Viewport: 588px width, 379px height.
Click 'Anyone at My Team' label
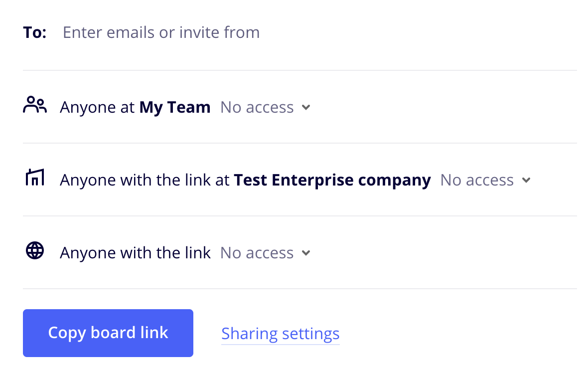pyautogui.click(x=135, y=107)
